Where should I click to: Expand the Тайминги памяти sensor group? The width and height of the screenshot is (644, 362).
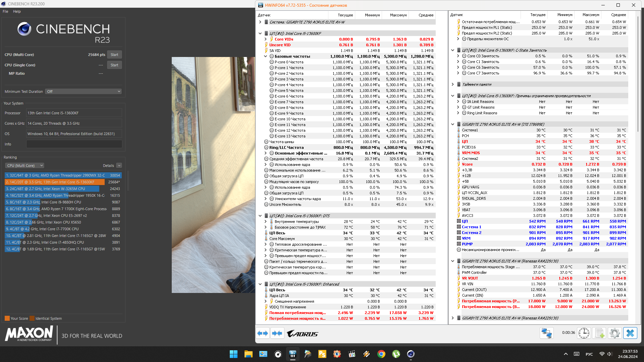452,84
